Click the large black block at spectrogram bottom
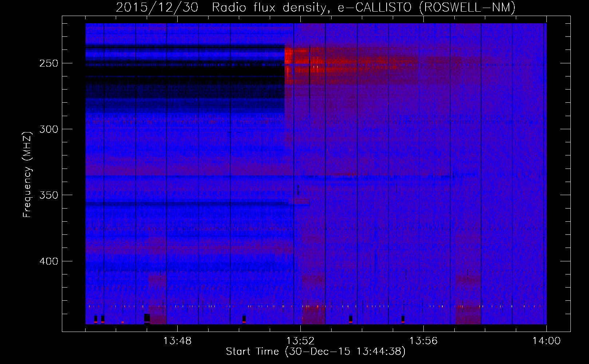589x364 pixels. [147, 318]
